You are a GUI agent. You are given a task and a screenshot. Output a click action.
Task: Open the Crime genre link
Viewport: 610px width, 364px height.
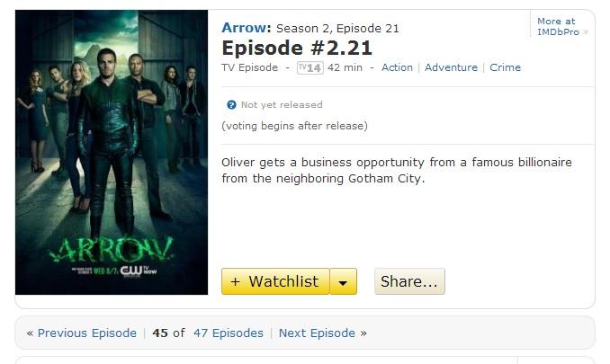pyautogui.click(x=505, y=67)
